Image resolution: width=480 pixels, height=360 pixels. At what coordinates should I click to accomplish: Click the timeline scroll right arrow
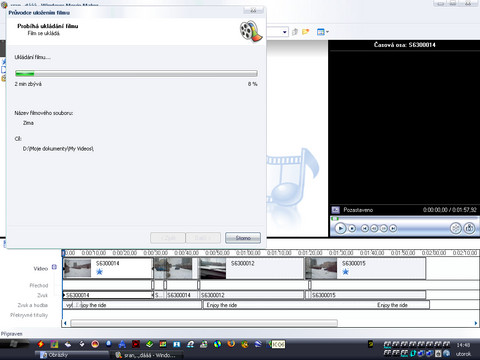click(476, 323)
